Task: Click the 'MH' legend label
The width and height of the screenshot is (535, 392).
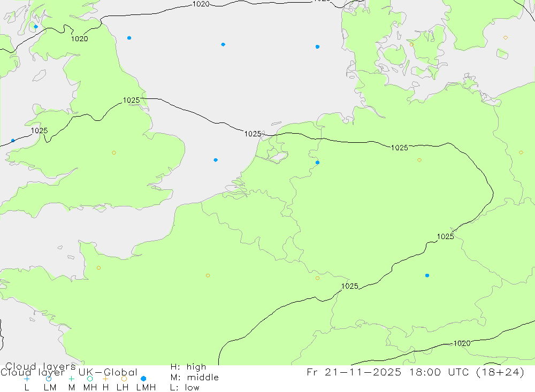Action: [90, 388]
